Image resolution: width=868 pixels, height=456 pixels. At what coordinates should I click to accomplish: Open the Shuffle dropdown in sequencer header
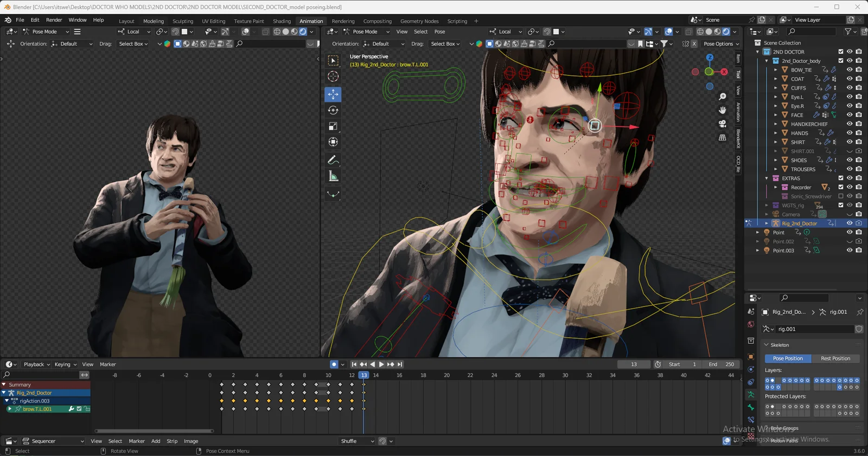[x=357, y=441]
